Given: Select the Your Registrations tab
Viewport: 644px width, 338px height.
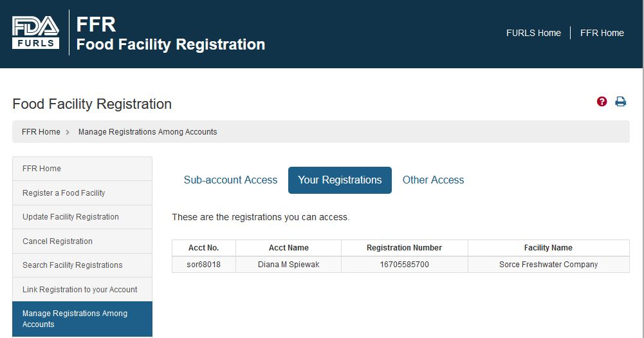Looking at the screenshot, I should [x=340, y=180].
